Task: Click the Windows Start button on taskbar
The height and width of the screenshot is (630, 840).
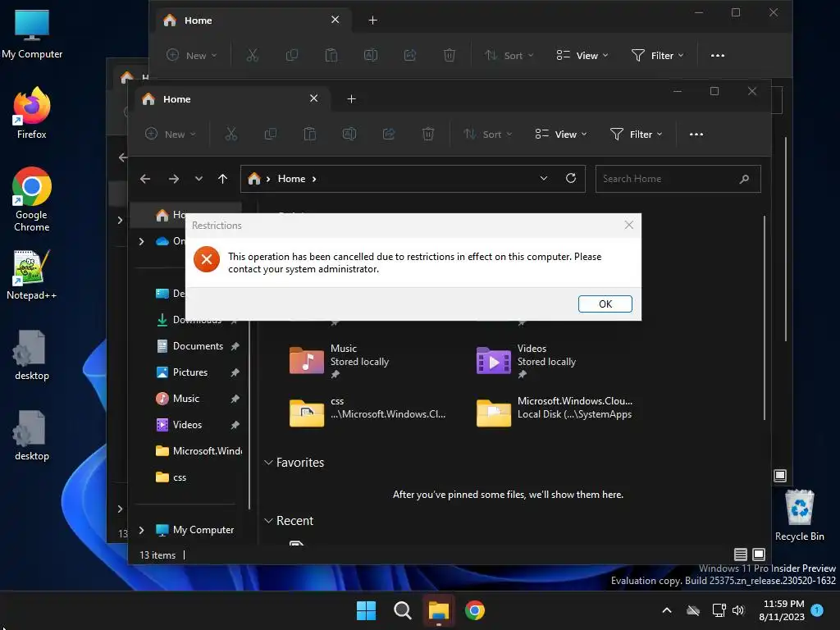Action: [x=367, y=610]
